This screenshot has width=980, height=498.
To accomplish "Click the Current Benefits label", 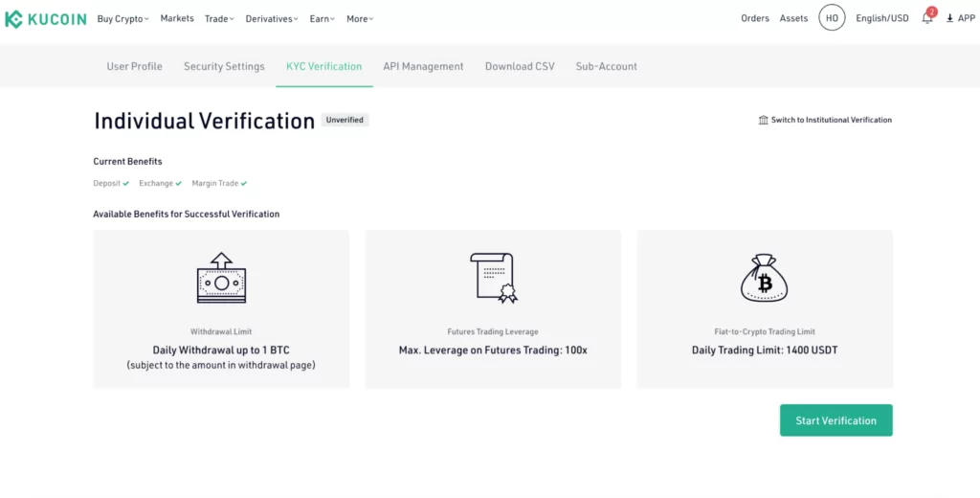I will [127, 162].
